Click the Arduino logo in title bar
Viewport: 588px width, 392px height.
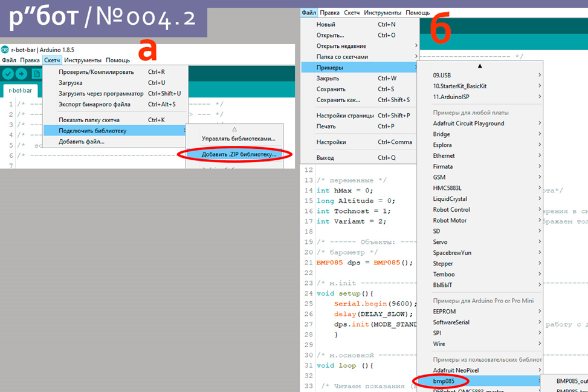point(5,50)
